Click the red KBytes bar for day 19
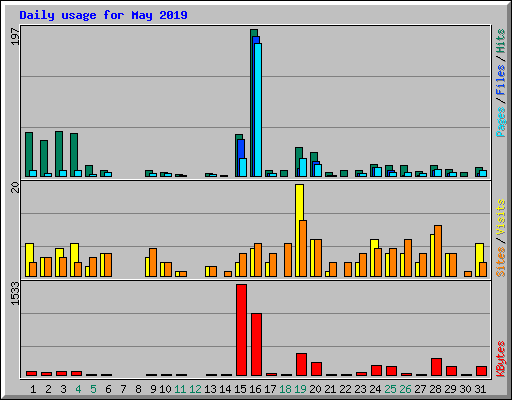512x400 pixels. pyautogui.click(x=301, y=365)
